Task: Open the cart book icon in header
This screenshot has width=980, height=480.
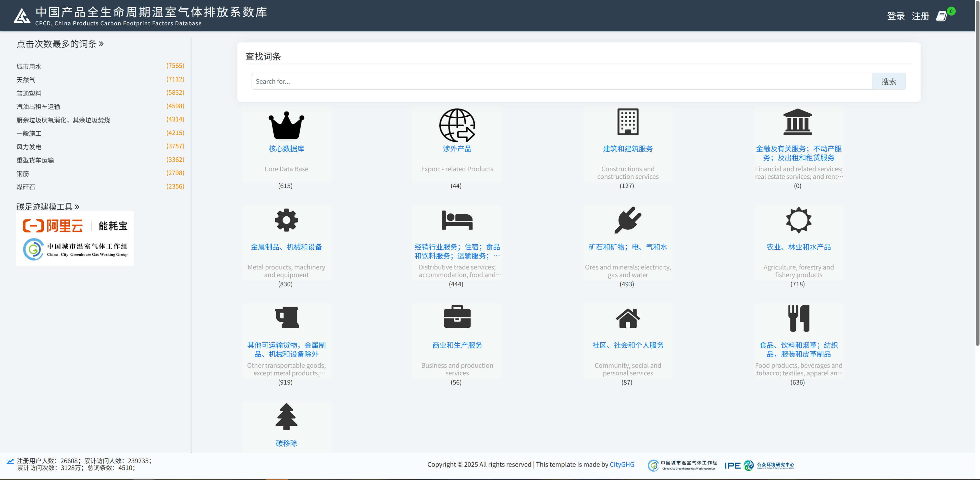Action: tap(941, 16)
